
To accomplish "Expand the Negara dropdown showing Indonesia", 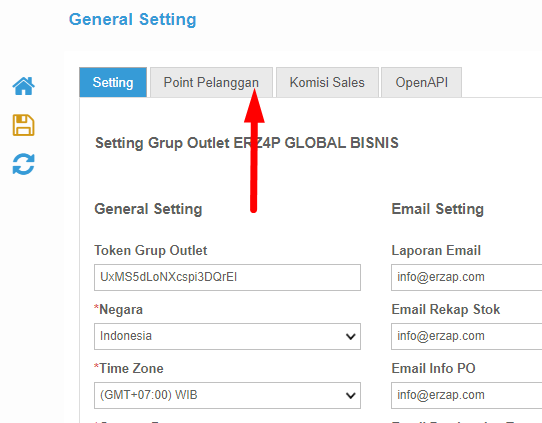I will (x=227, y=336).
